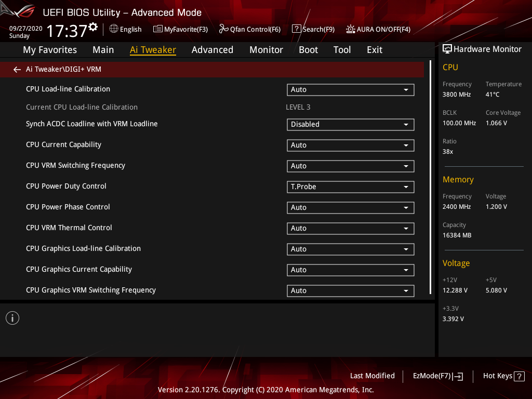Click the settings gear next to the clock

93,27
